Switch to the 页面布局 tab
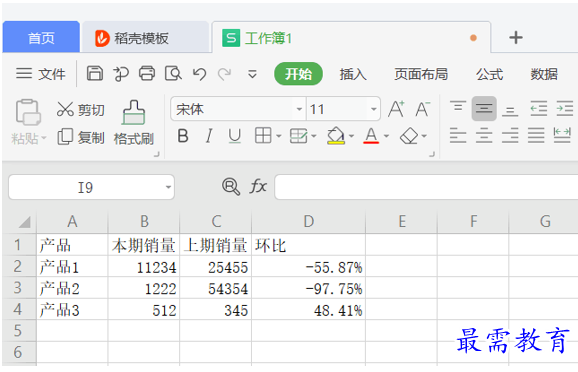 click(421, 74)
